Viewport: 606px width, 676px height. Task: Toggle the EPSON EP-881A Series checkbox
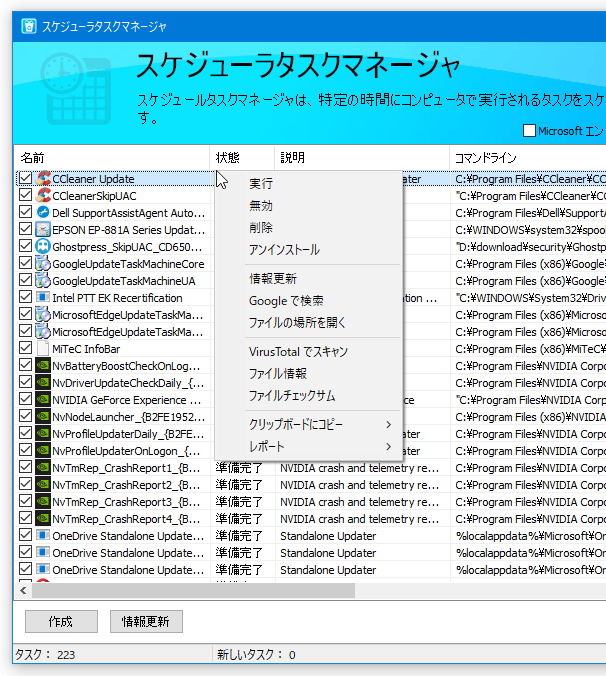point(25,229)
